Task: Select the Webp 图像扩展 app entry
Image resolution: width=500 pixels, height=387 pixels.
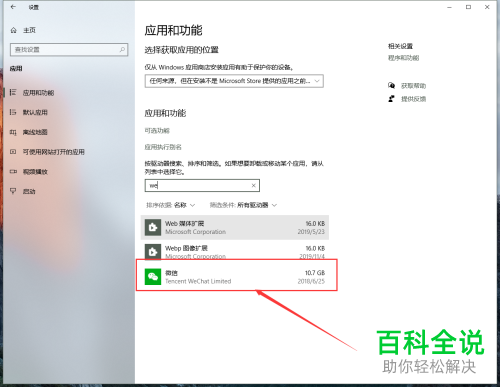Action: [235, 251]
